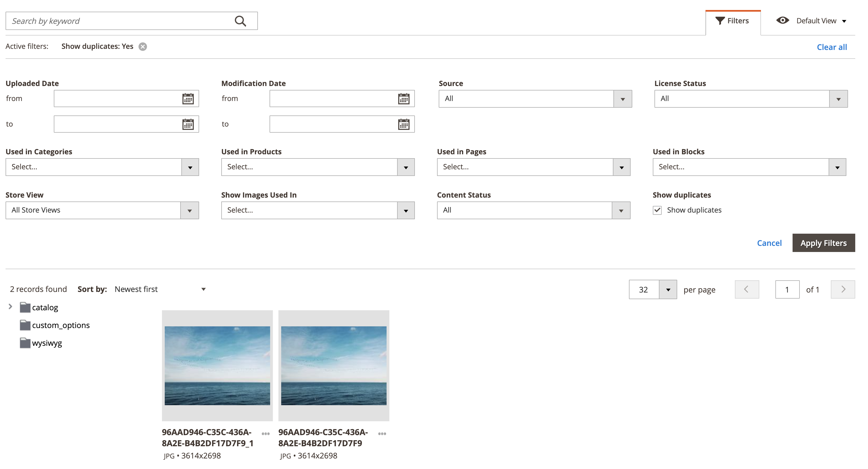The width and height of the screenshot is (868, 469).
Task: Toggle the Filters tab
Action: point(733,22)
